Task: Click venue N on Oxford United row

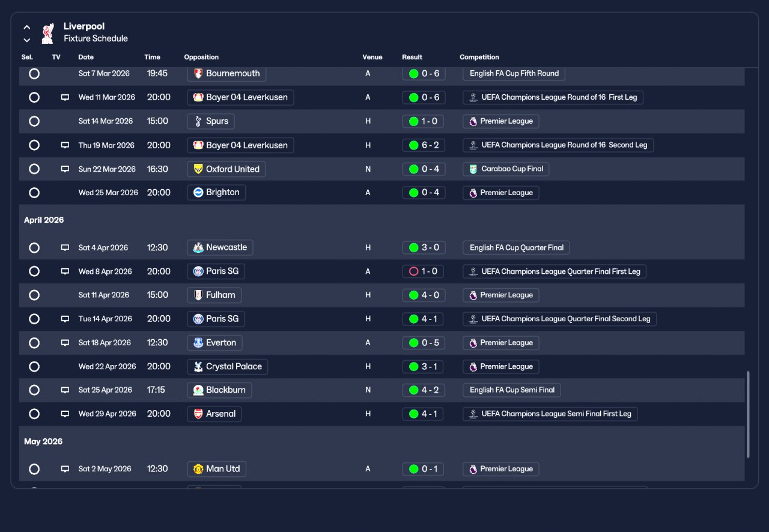Action: (x=368, y=169)
